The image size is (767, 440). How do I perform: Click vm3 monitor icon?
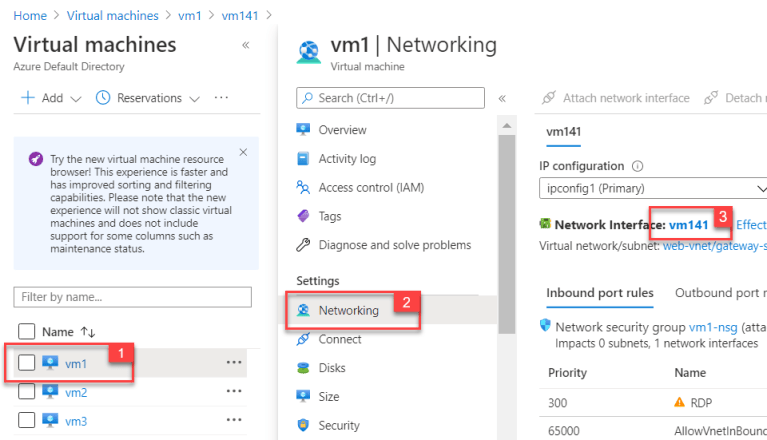point(50,420)
